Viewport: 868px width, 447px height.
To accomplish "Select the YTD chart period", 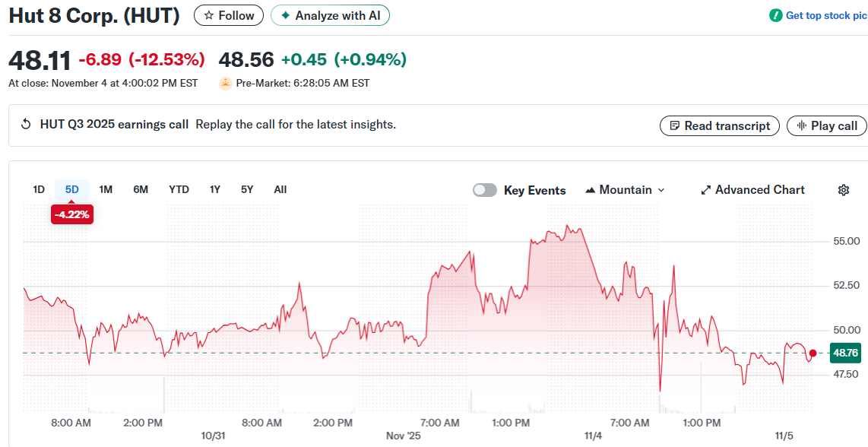I will 179,189.
